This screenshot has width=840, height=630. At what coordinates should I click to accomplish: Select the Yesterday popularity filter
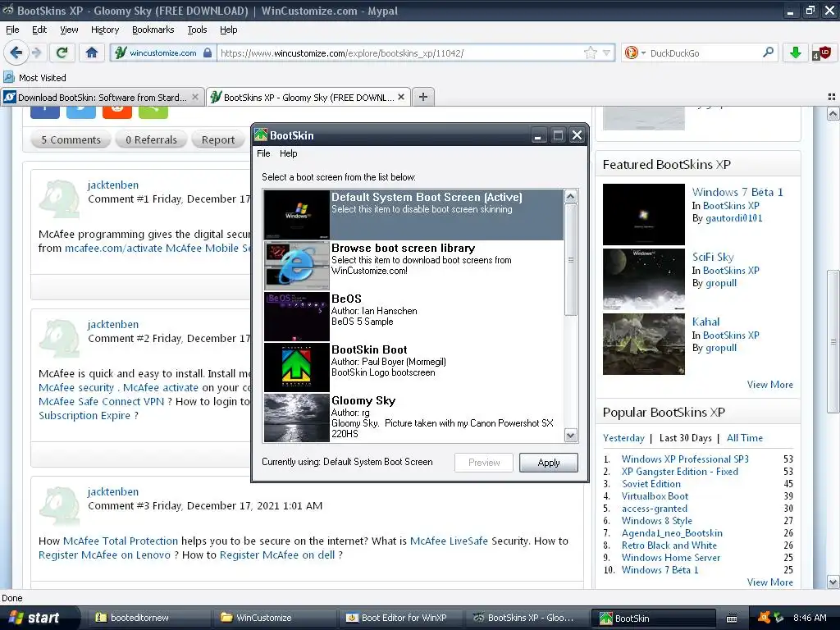point(623,438)
